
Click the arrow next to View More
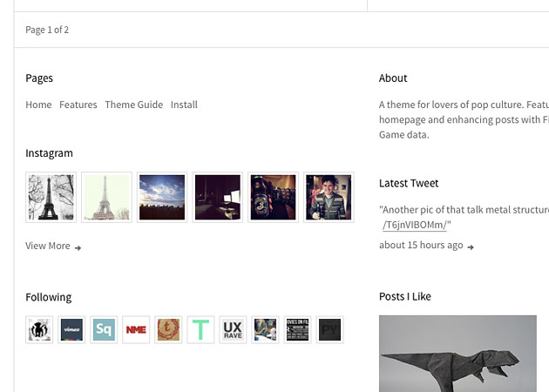78,247
